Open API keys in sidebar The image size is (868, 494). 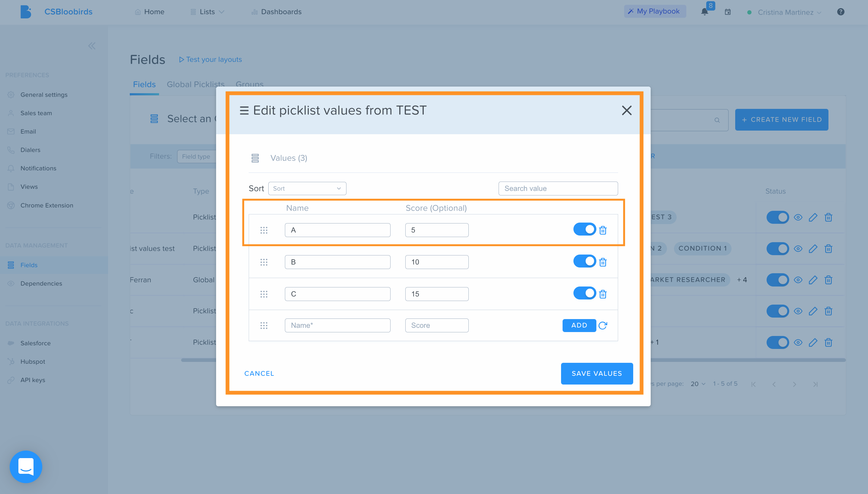(x=33, y=380)
